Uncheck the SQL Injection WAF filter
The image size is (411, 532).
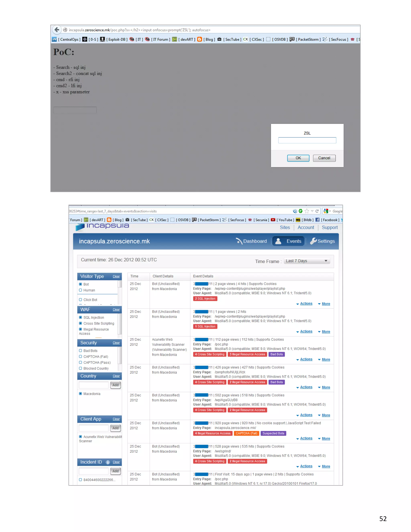click(80, 317)
